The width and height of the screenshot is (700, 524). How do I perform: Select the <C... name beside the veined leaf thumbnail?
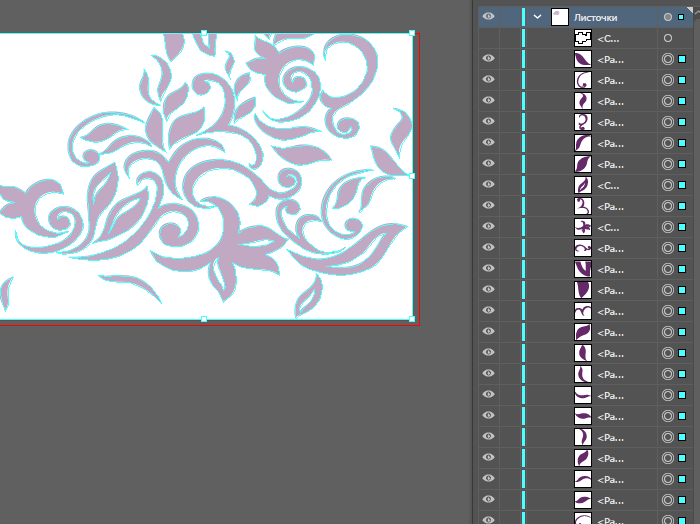click(608, 186)
